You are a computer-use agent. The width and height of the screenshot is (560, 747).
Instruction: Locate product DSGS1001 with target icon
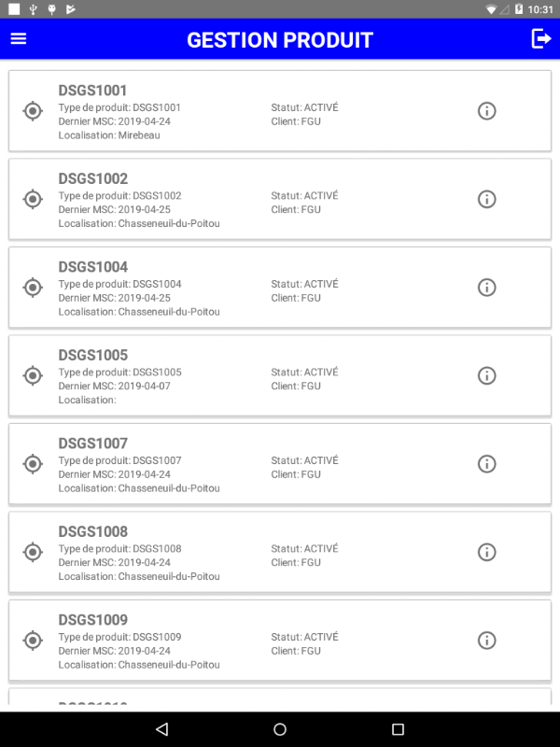pyautogui.click(x=33, y=111)
